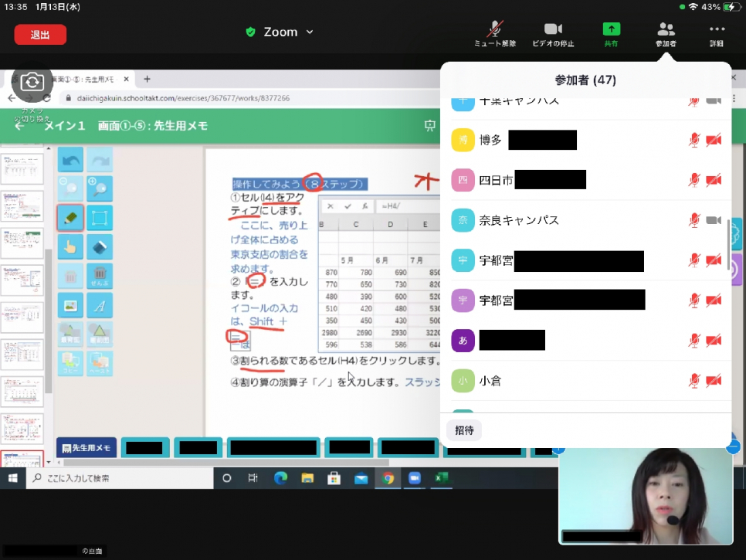Viewport: 746px width, 560px height.
Task: Select the 先生用メモ tab below the canvas
Action: click(86, 448)
